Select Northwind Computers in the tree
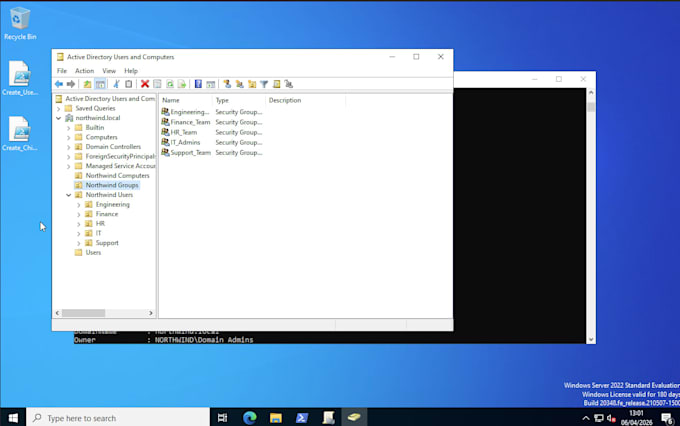The height and width of the screenshot is (426, 680). 117,176
